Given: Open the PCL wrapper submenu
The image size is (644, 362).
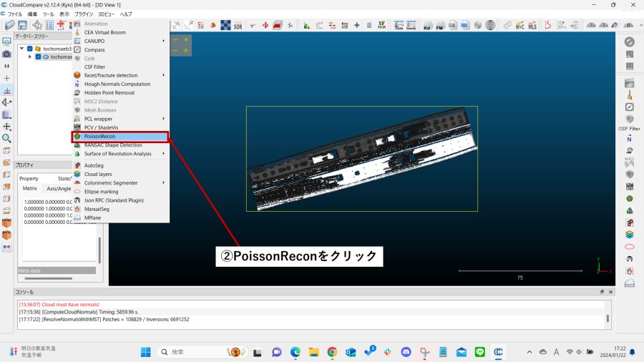Looking at the screenshot, I should pyautogui.click(x=163, y=119).
